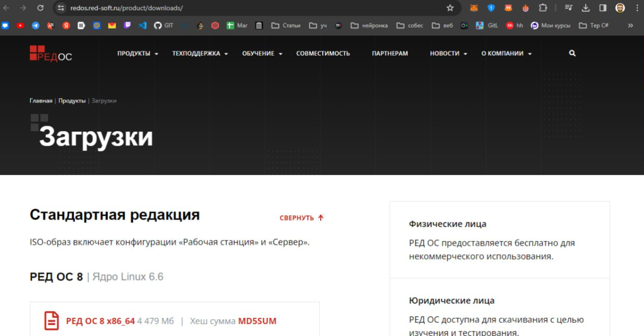Image resolution: width=644 pixels, height=336 pixels.
Task: Show hidden bookmarks with the chevron
Action: click(631, 25)
